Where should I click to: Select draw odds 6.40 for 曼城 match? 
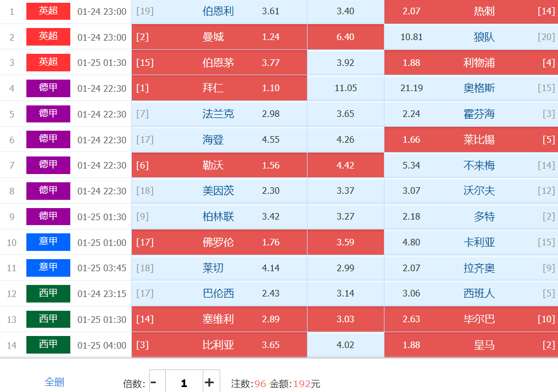[x=345, y=37]
